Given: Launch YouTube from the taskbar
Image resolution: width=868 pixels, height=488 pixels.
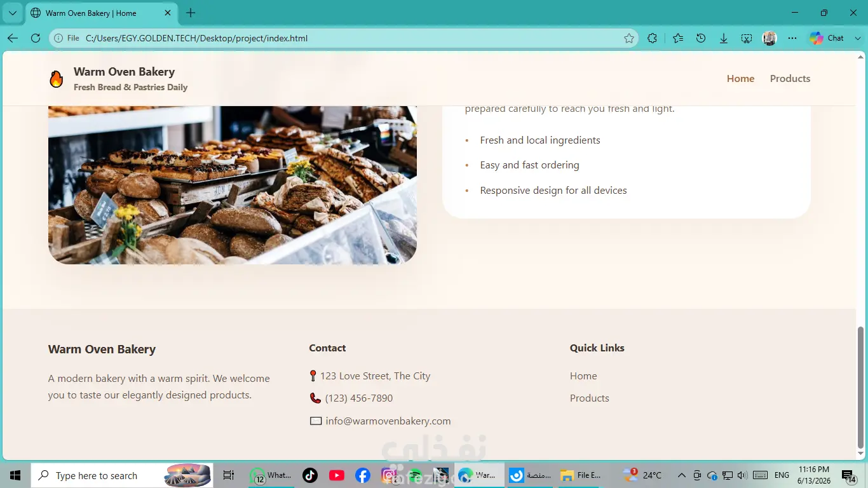Looking at the screenshot, I should [x=337, y=475].
